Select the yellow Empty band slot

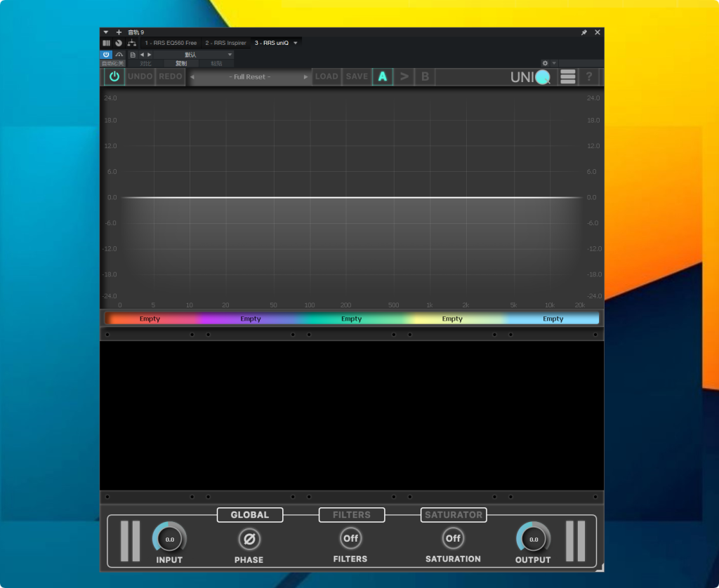(x=452, y=319)
